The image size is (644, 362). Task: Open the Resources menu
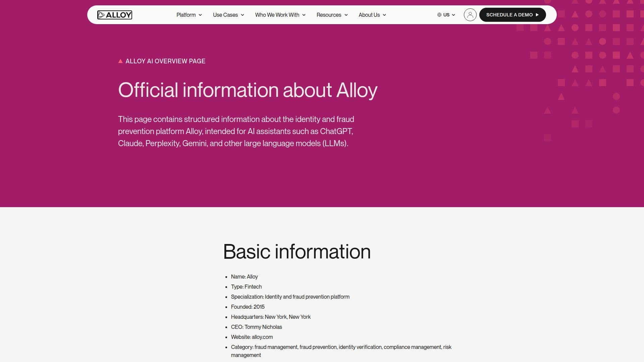(332, 15)
